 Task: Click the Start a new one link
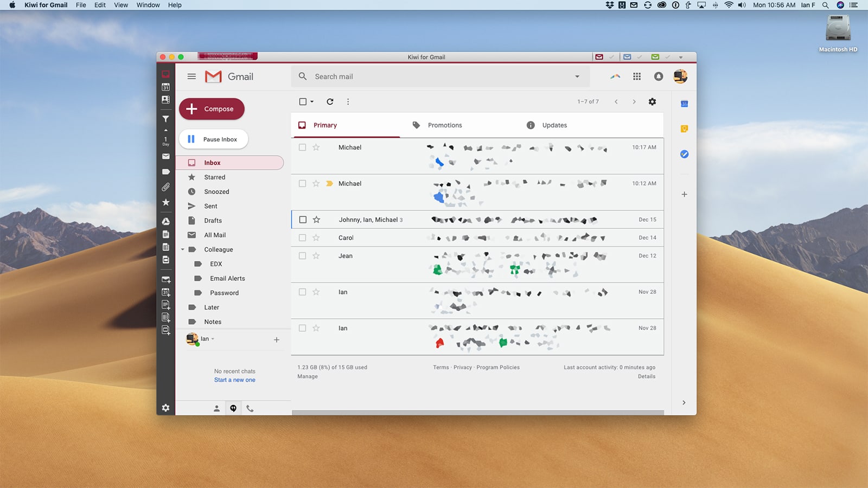[234, 380]
